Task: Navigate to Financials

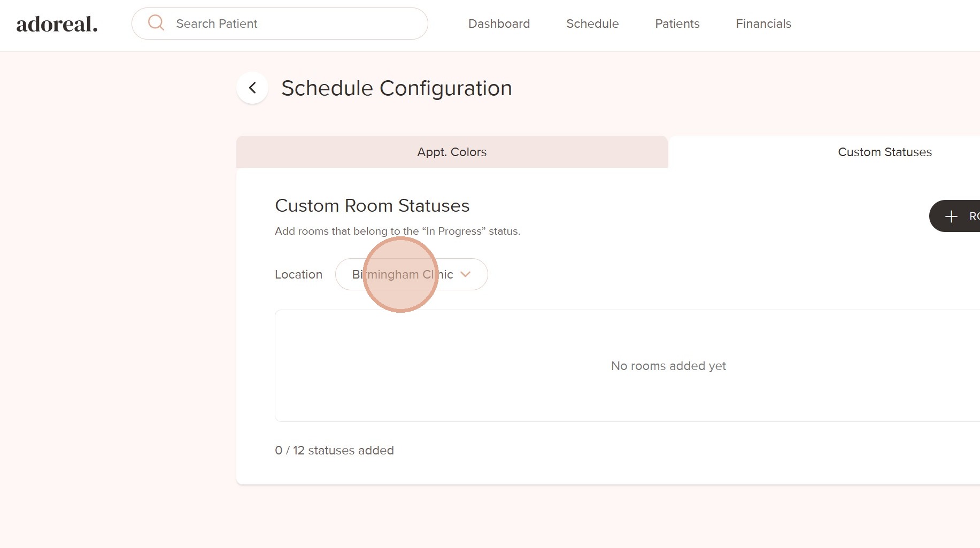Action: pyautogui.click(x=763, y=24)
